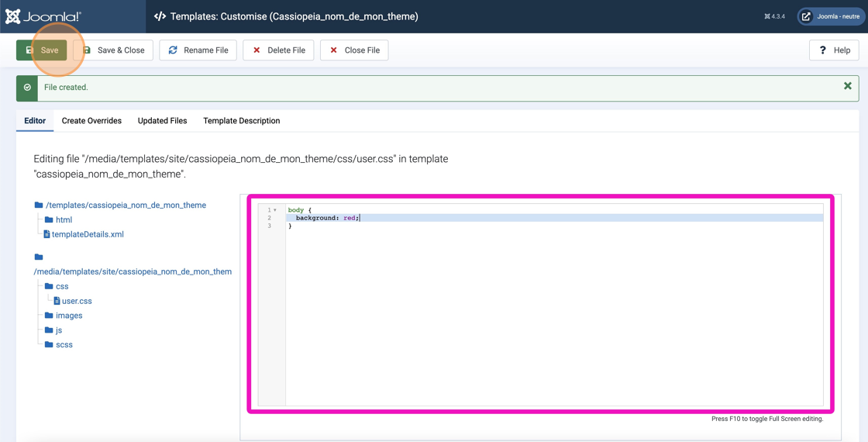Click the Save button
868x442 pixels.
click(42, 50)
